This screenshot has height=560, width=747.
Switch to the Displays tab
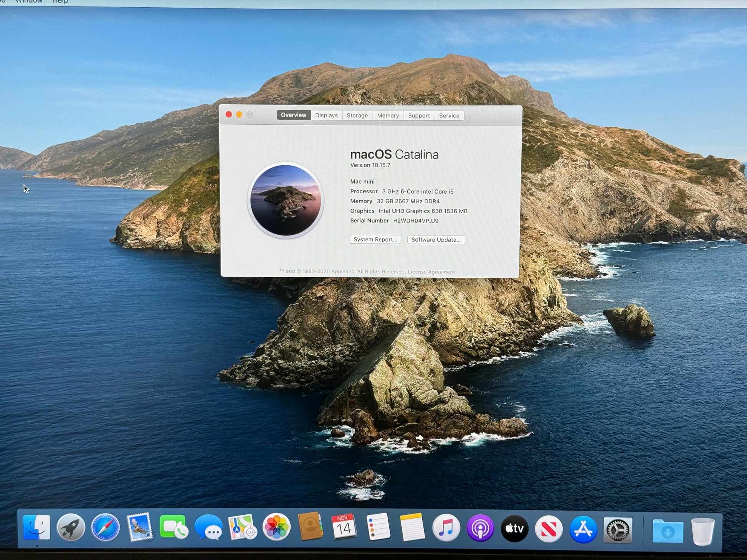pyautogui.click(x=326, y=115)
